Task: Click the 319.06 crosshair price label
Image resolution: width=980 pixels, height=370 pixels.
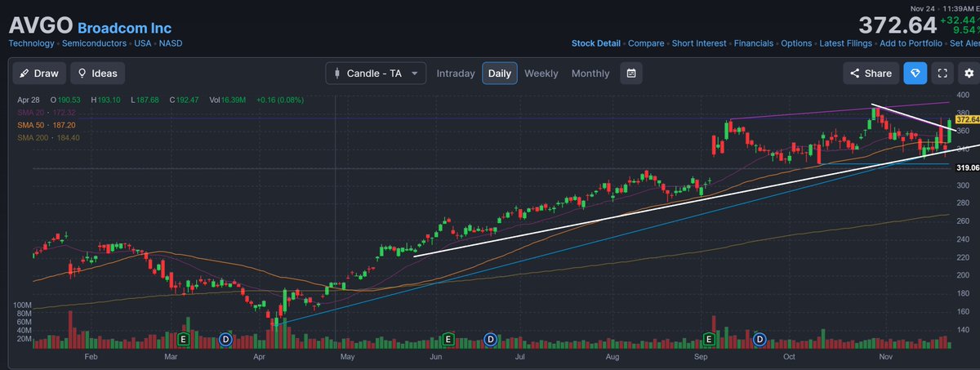Action: [967, 168]
